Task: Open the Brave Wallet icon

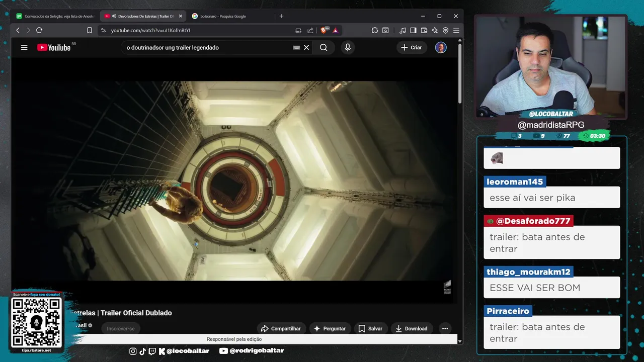Action: [x=424, y=30]
